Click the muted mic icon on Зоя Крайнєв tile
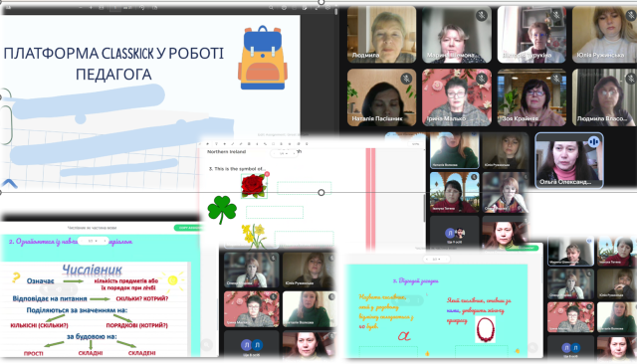The width and height of the screenshot is (637, 364). tap(556, 79)
